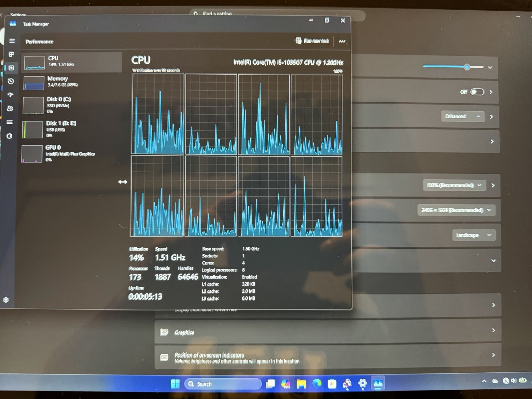Click the first logical processor graph
Image resolution: width=532 pixels, height=399 pixels.
pos(158,114)
